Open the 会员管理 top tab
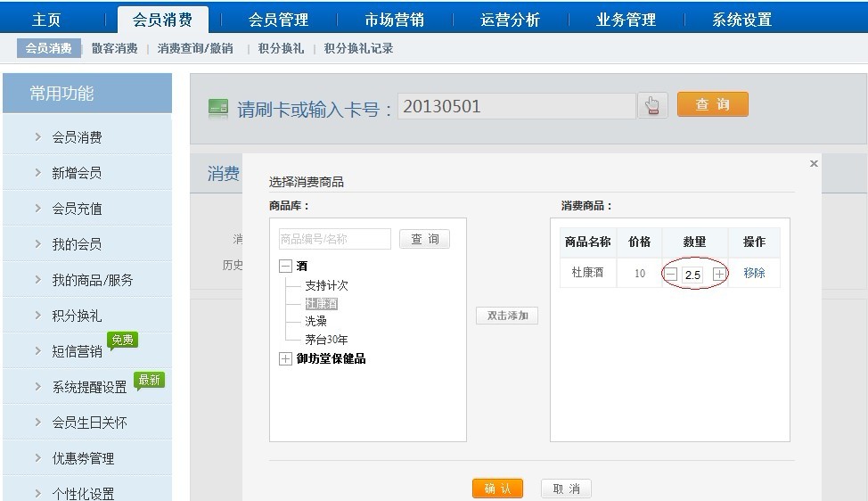 pos(278,20)
